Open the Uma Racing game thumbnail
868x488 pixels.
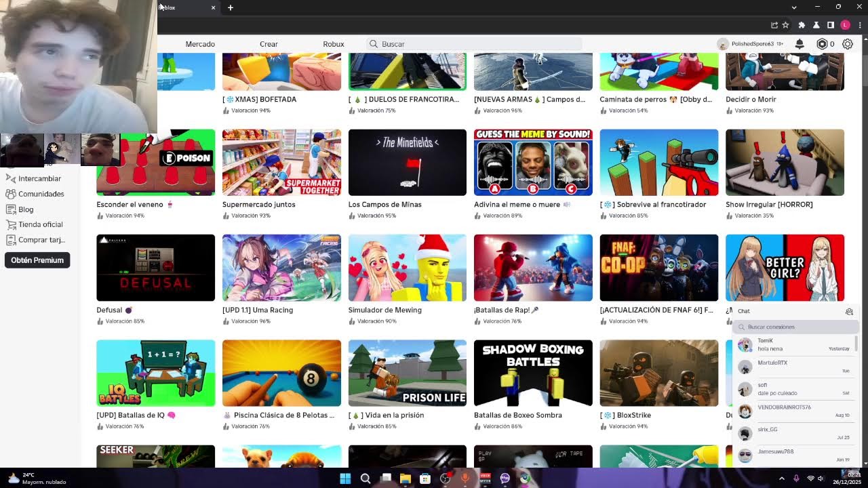pos(281,268)
